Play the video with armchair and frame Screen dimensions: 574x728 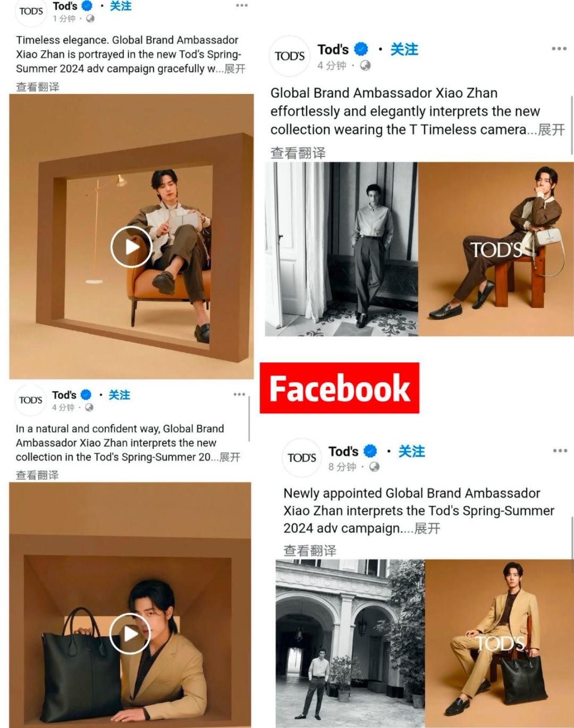click(x=131, y=247)
